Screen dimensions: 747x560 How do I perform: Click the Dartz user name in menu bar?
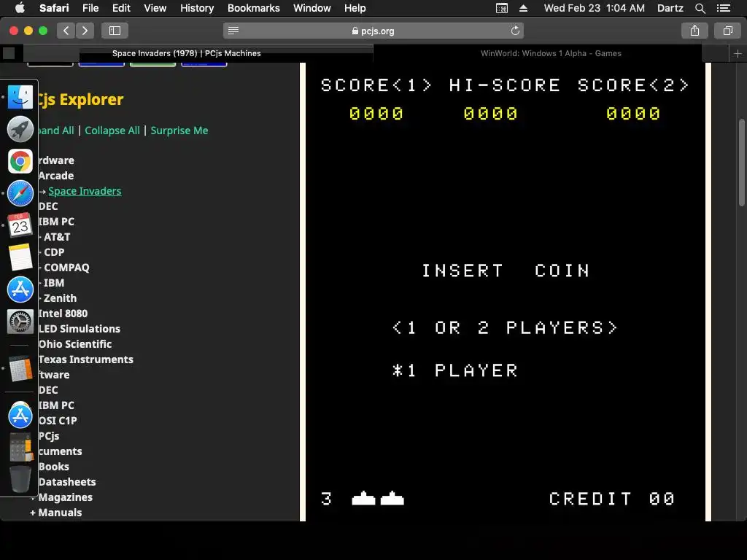coord(670,8)
